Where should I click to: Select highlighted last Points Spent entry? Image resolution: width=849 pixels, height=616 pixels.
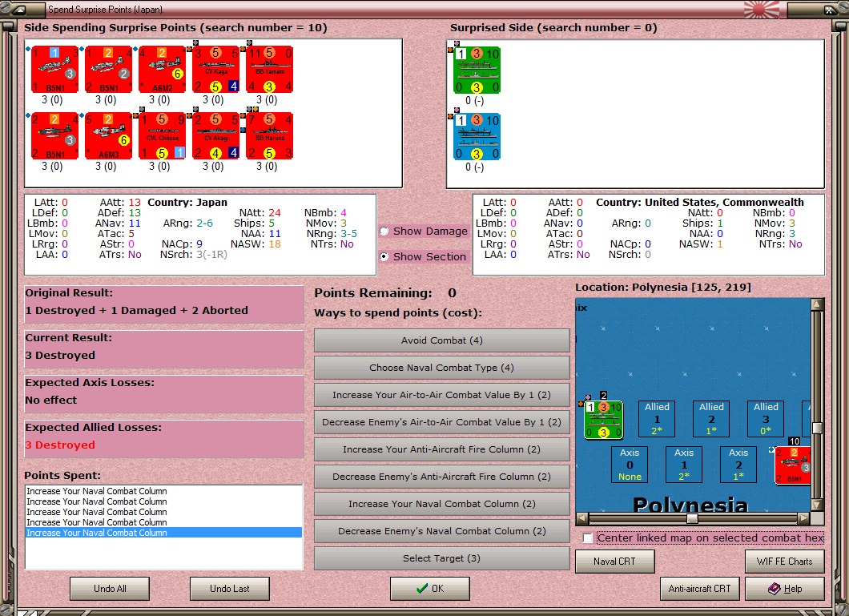pos(163,533)
